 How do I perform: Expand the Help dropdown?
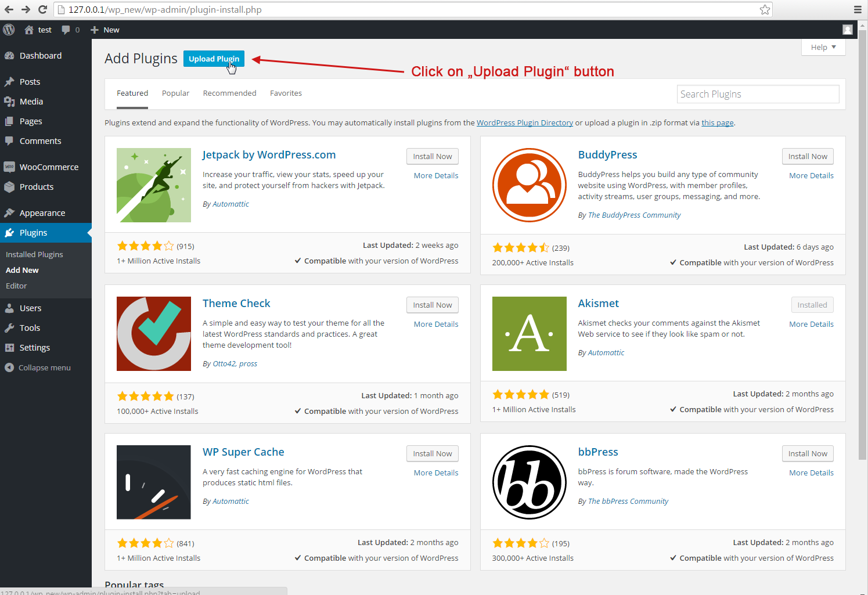(823, 47)
